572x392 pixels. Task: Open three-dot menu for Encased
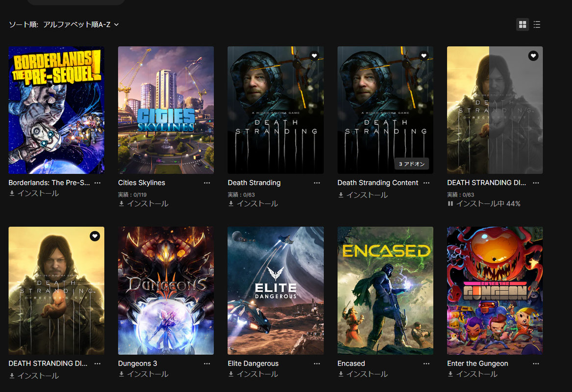(x=426, y=364)
